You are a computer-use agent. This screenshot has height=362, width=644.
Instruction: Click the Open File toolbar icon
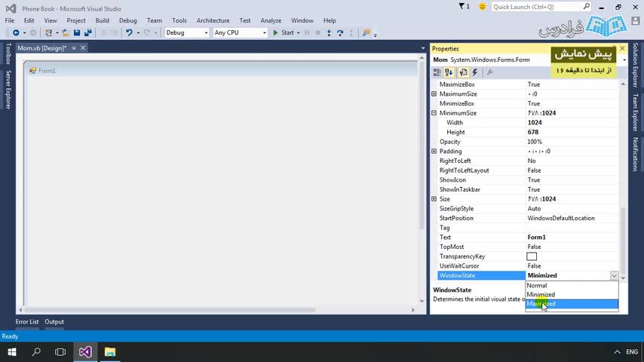[x=66, y=32]
